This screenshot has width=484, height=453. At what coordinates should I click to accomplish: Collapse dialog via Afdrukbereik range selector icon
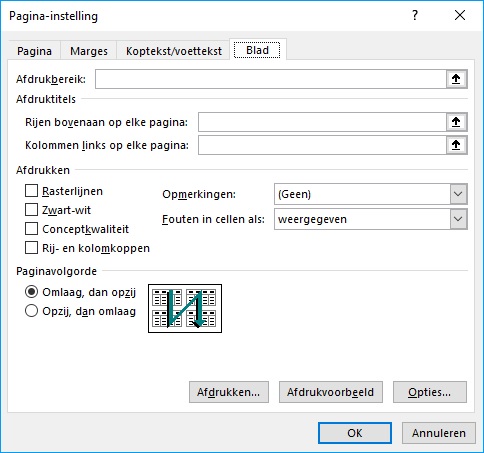click(x=456, y=79)
